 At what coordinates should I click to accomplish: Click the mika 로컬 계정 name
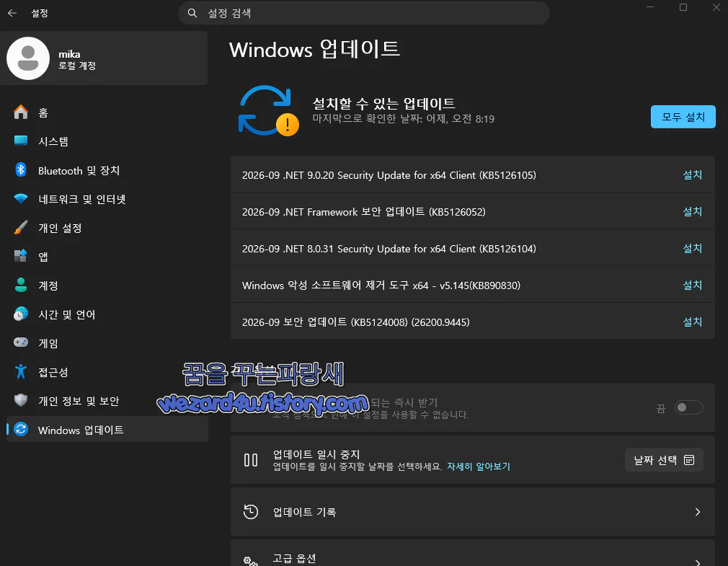tap(77, 59)
